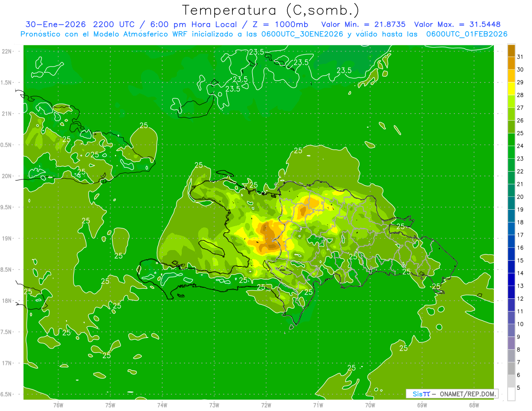The height and width of the screenshot is (411, 532).
Task: Click the orange legend band between 30 and 31
Action: (512, 63)
